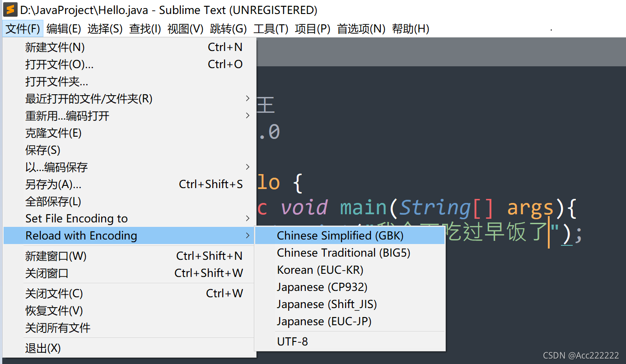This screenshot has width=626, height=364.
Task: Open the 文件(F) menu
Action: (x=23, y=29)
